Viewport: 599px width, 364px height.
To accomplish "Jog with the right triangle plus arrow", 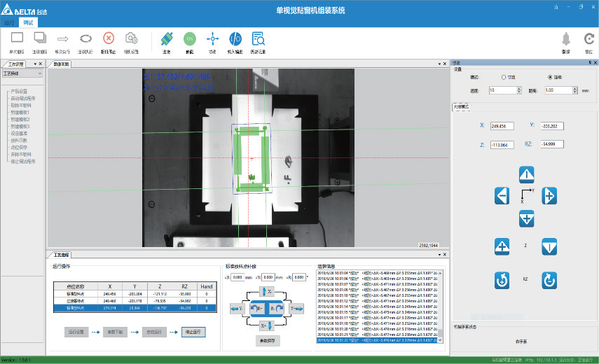I will pyautogui.click(x=549, y=196).
